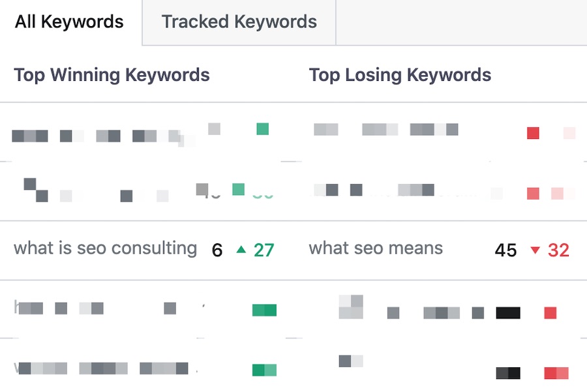Click the second blurred losing keyword row
This screenshot has height=392, width=587.
[444, 191]
